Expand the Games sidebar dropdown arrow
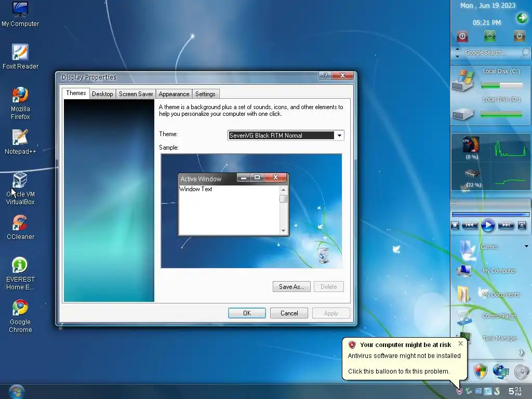 (526, 246)
